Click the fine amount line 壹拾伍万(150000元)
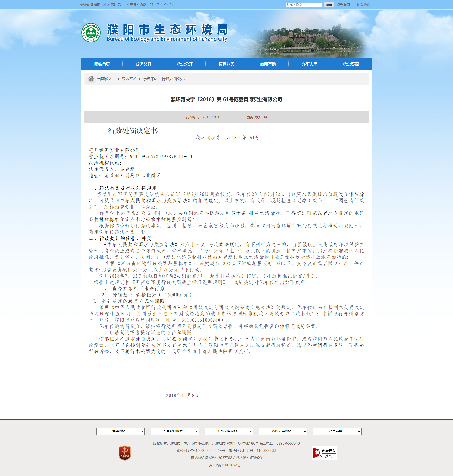Viewport: 453px width, 476px height. click(147, 295)
